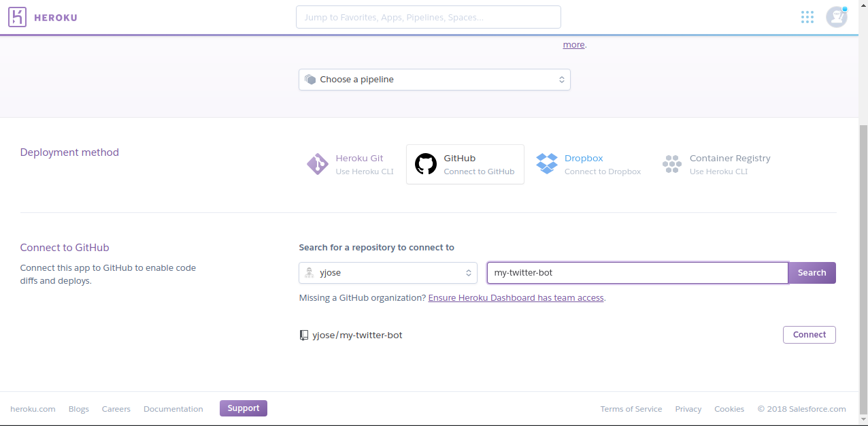Screen dimensions: 868x426
Task: Connect the yjose/my-twitter-bot repository
Action: (x=809, y=335)
